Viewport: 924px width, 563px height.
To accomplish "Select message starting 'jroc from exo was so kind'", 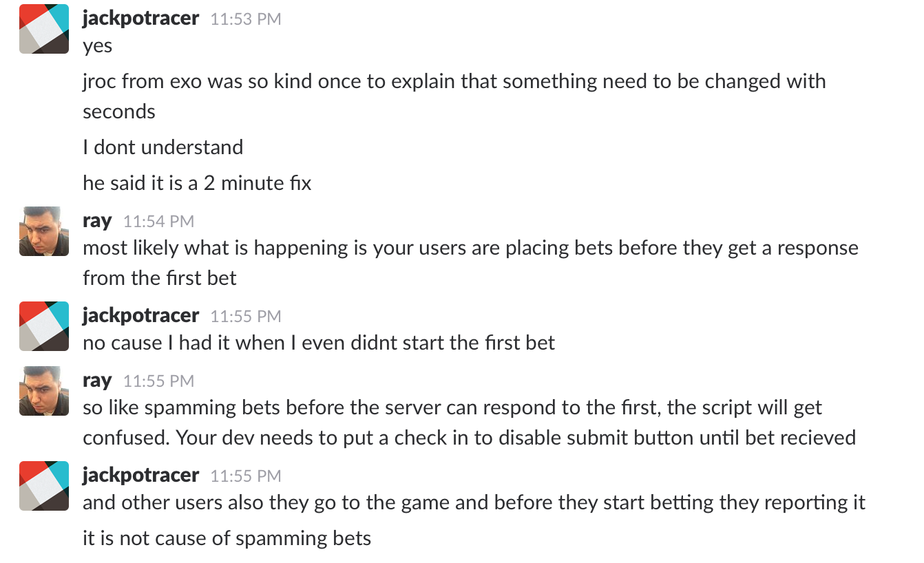I will coord(454,96).
